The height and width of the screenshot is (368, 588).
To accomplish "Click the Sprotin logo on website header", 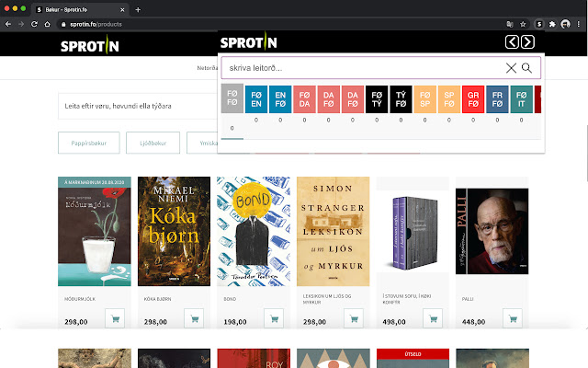I will coord(90,45).
